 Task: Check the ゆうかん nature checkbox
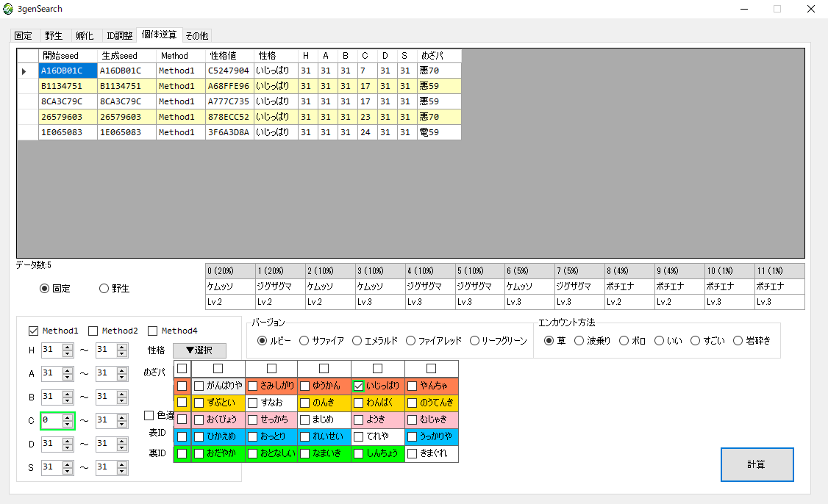[304, 386]
